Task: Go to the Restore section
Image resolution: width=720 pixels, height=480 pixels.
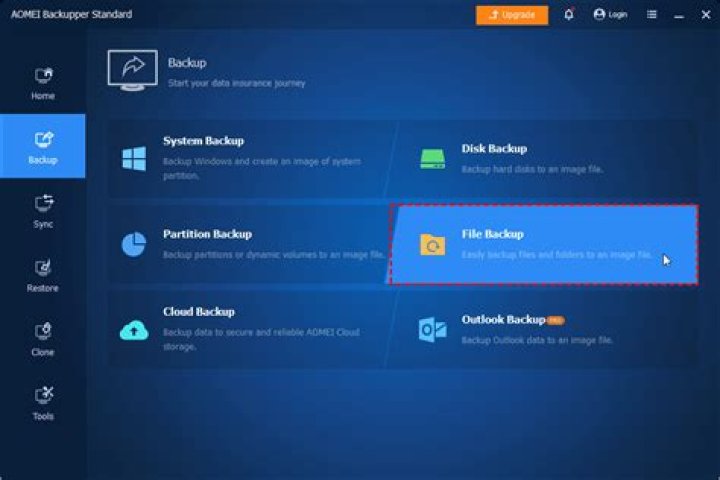Action: coord(43,275)
